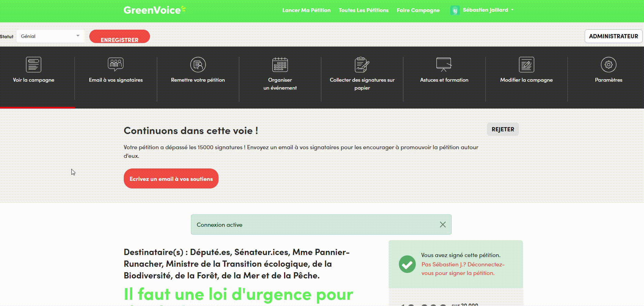644x306 pixels.
Task: Click the Déconnectez-vous pour signer link
Action: [463, 269]
